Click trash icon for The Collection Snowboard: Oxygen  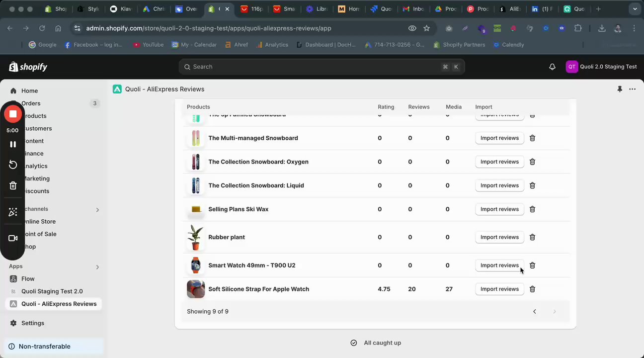coord(532,162)
